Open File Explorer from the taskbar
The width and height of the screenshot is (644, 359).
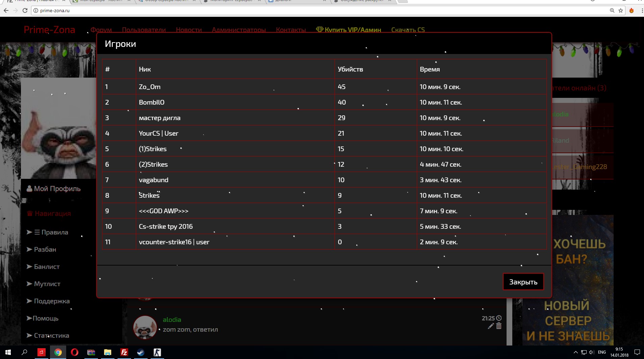(107, 352)
